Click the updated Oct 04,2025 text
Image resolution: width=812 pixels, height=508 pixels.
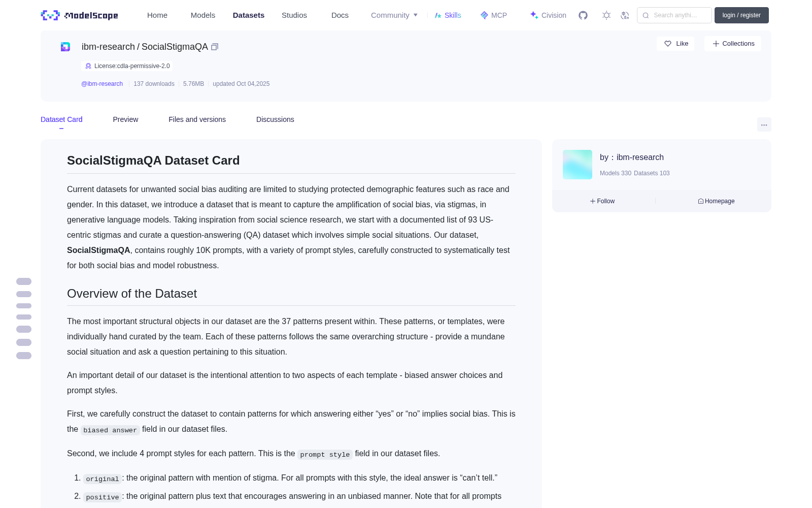tap(241, 84)
